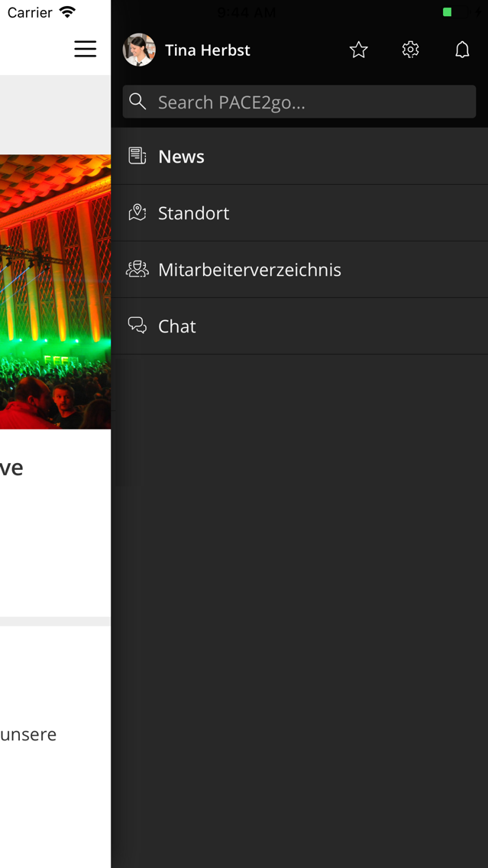Tap the Tina Herbst user name
Image resolution: width=488 pixels, height=868 pixels.
pos(208,50)
